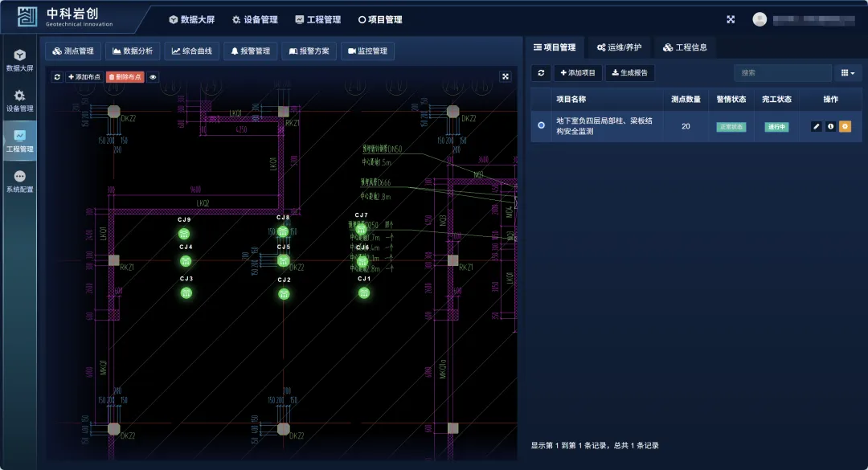
Task: Click the 搜索 input field
Action: coord(782,73)
